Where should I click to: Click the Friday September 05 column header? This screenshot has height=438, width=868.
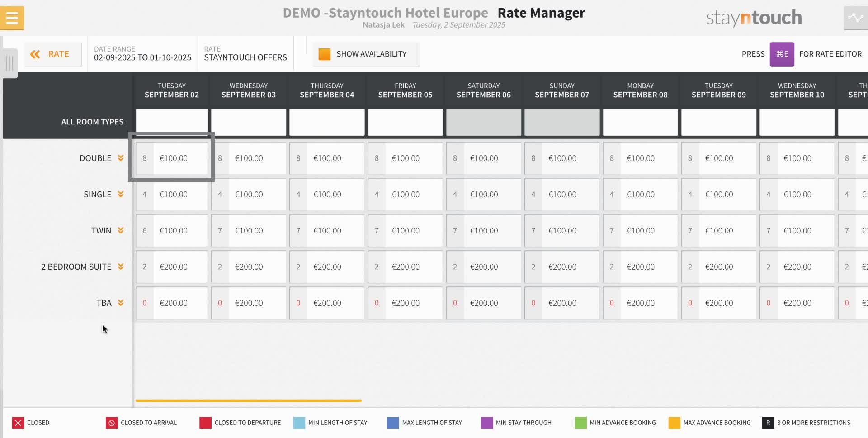point(406,90)
